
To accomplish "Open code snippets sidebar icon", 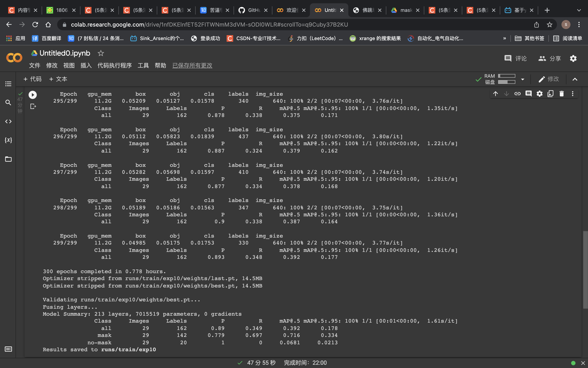I will click(x=8, y=121).
